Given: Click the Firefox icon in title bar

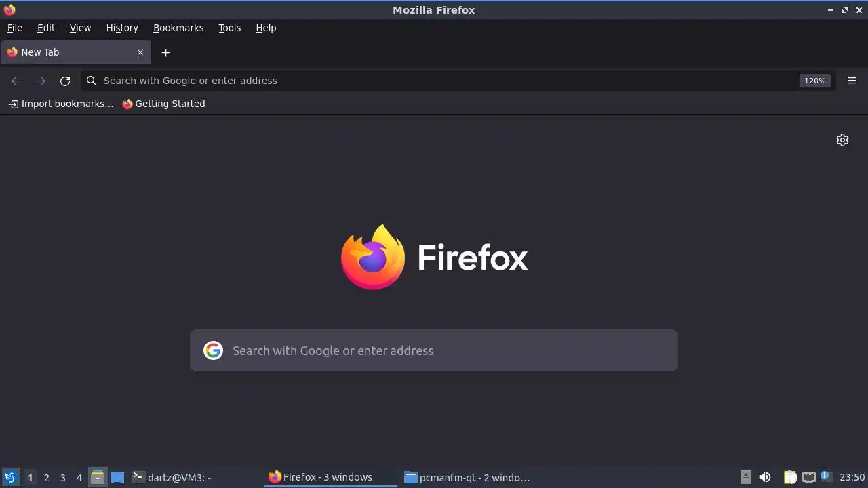Looking at the screenshot, I should pos(9,9).
